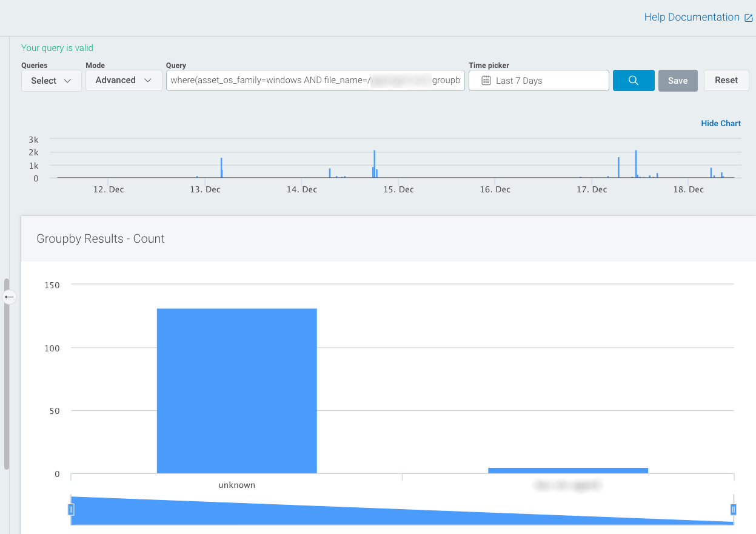756x534 pixels.
Task: Click the vertical scrollbar on the left edge
Action: click(7, 374)
